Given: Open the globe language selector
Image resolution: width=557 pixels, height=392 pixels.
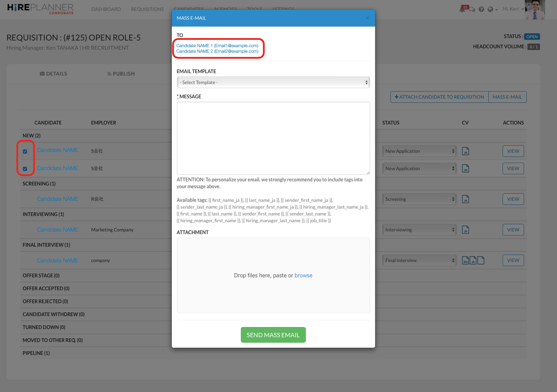Looking at the screenshot, I should 492,9.
